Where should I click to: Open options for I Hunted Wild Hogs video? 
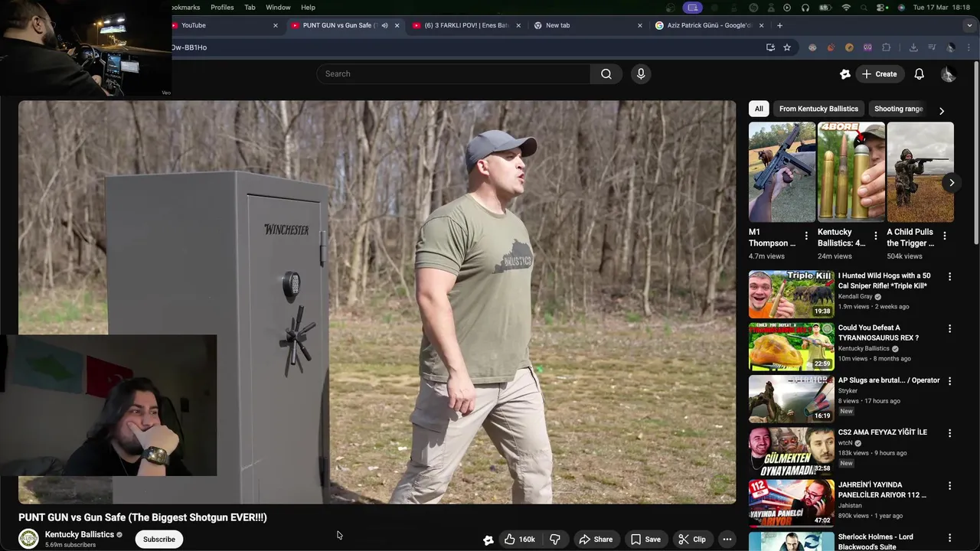click(949, 276)
